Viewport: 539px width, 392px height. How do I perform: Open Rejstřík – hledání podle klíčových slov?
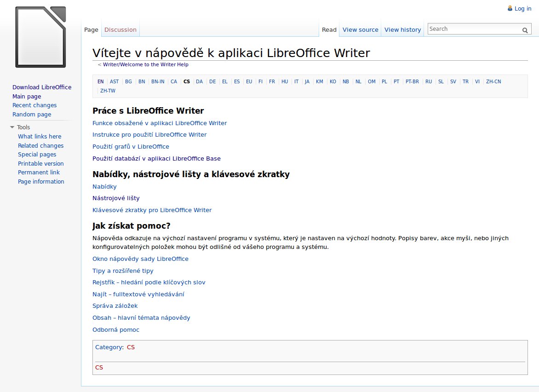tap(149, 282)
